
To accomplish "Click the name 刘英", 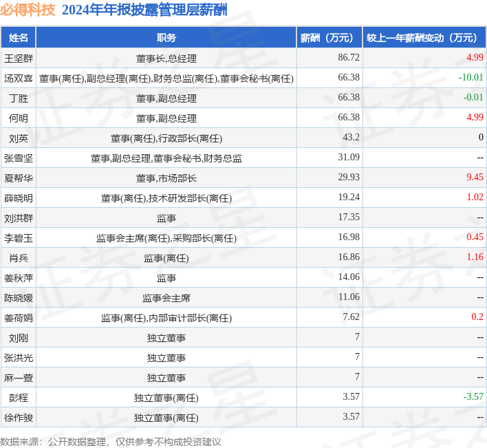I will [19, 138].
